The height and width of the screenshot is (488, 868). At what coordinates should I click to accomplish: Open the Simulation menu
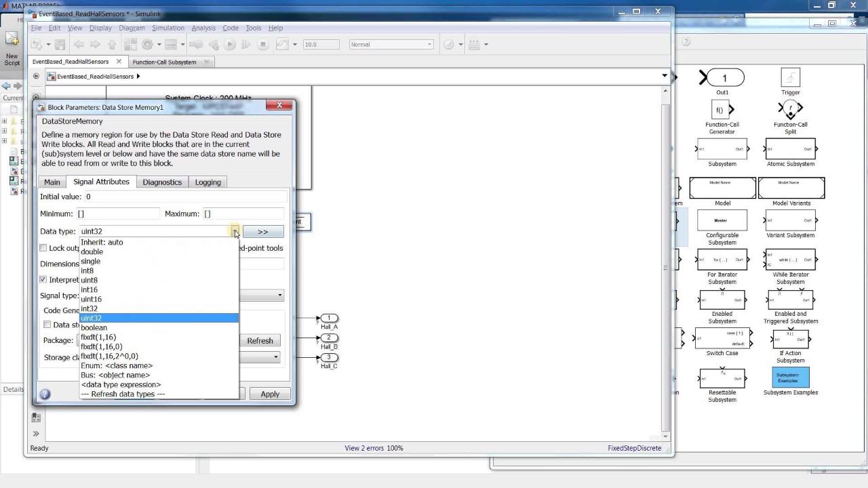(167, 28)
